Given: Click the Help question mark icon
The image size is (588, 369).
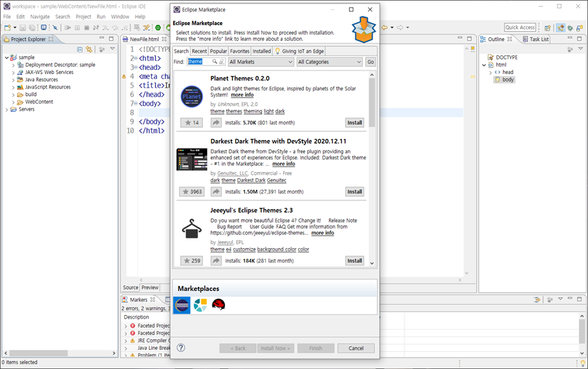Looking at the screenshot, I should pyautogui.click(x=181, y=348).
